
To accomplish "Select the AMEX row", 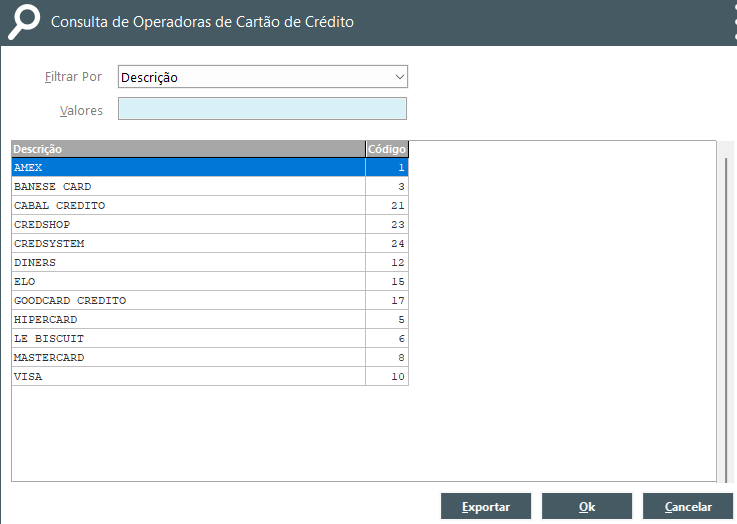I will coord(210,167).
